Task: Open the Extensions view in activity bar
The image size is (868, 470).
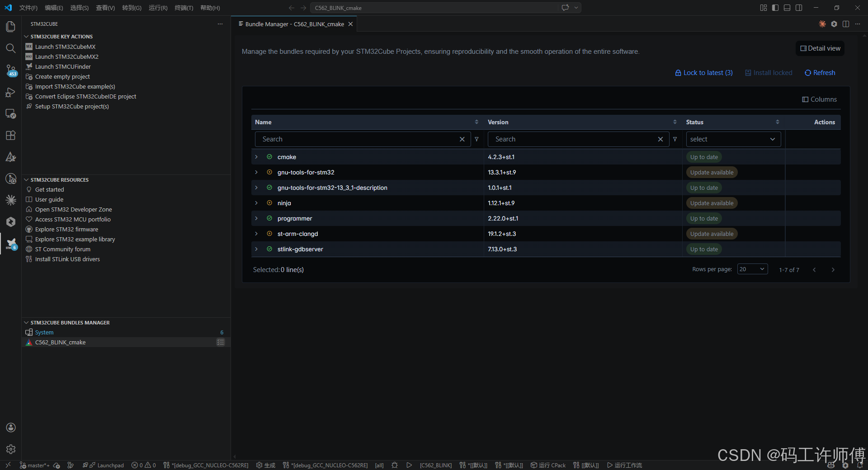Action: pos(10,135)
